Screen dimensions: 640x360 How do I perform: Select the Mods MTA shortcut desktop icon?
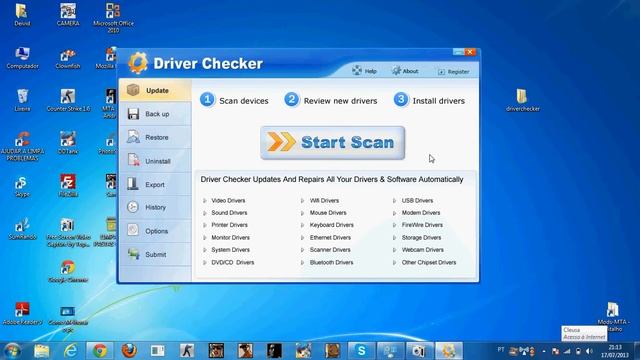[x=612, y=316]
